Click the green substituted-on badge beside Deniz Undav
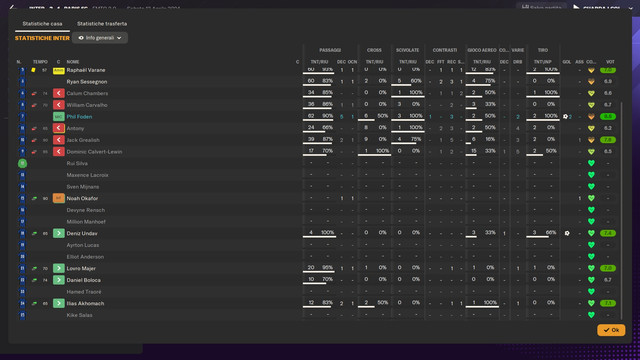The height and width of the screenshot is (360, 640). [x=59, y=233]
